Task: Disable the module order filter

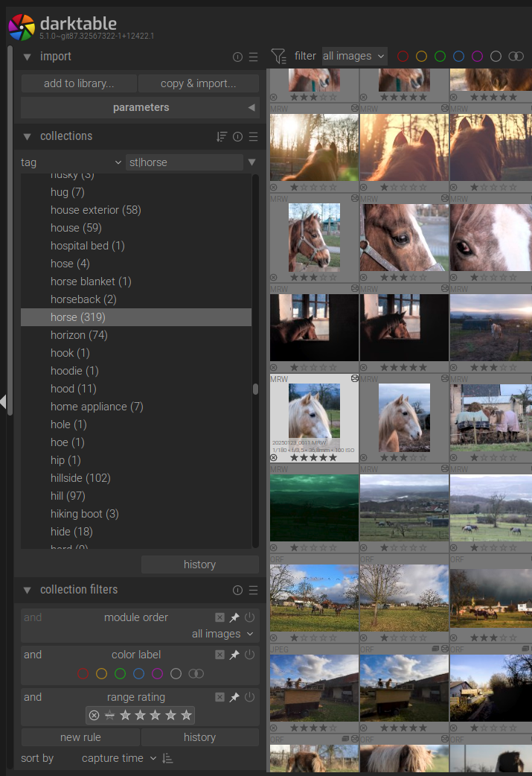Action: pyautogui.click(x=250, y=617)
